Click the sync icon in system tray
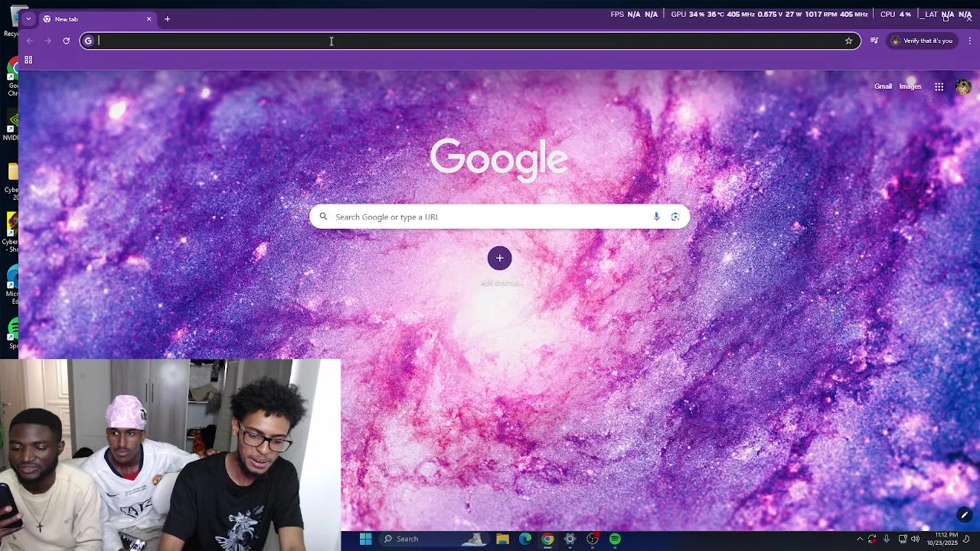 [872, 539]
